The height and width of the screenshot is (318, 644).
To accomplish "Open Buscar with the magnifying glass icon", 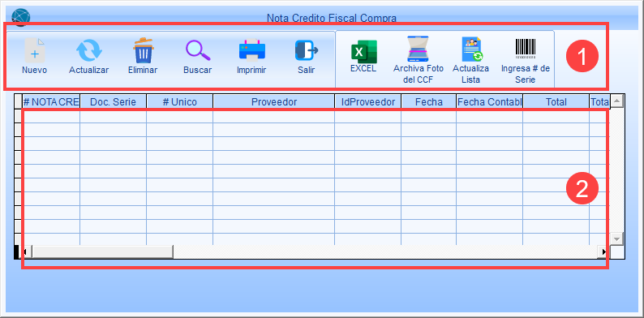I will click(x=198, y=50).
